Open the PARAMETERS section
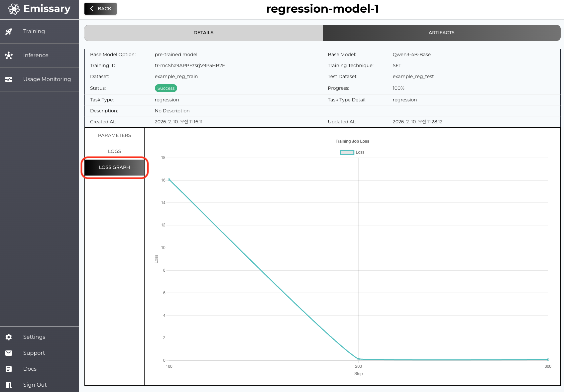The width and height of the screenshot is (564, 392). click(114, 135)
